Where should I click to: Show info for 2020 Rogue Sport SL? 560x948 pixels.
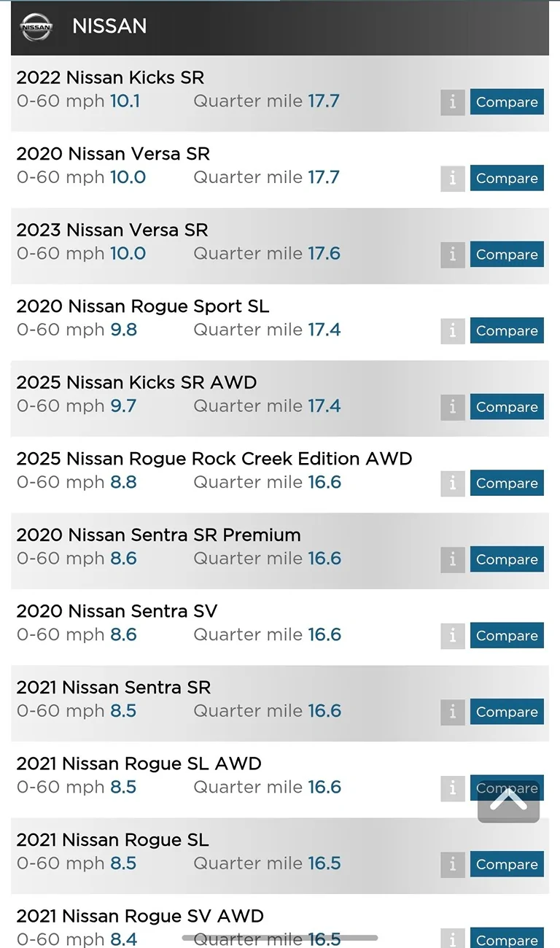pyautogui.click(x=452, y=331)
